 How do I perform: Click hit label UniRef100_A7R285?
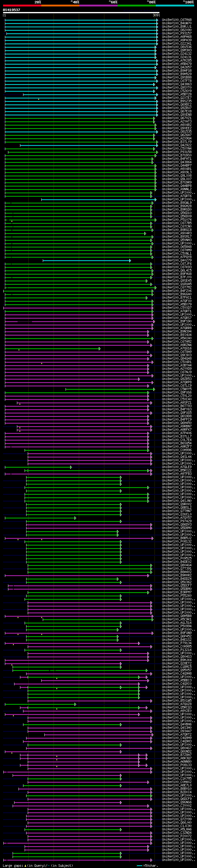pyautogui.click(x=177, y=60)
